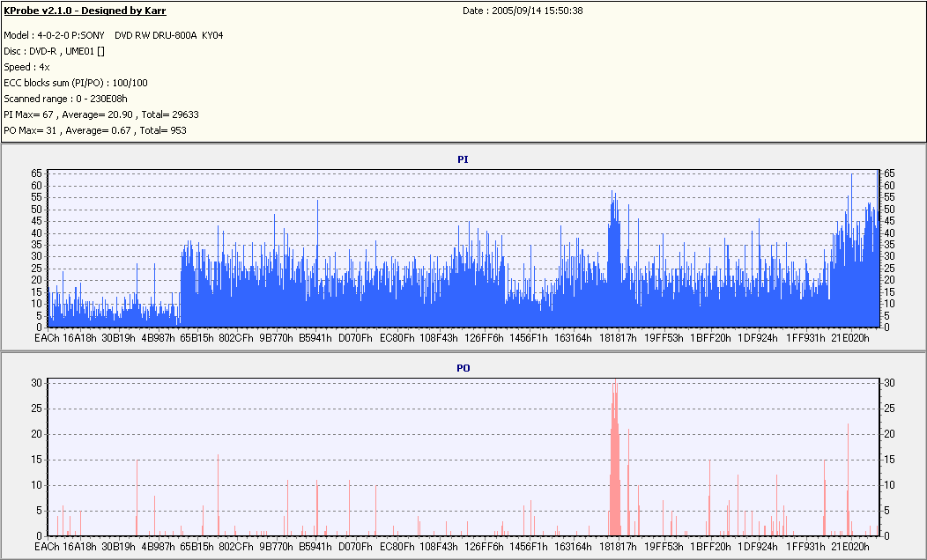Click the PO Max= 31 statistics line
The image size is (927, 560).
(x=95, y=130)
